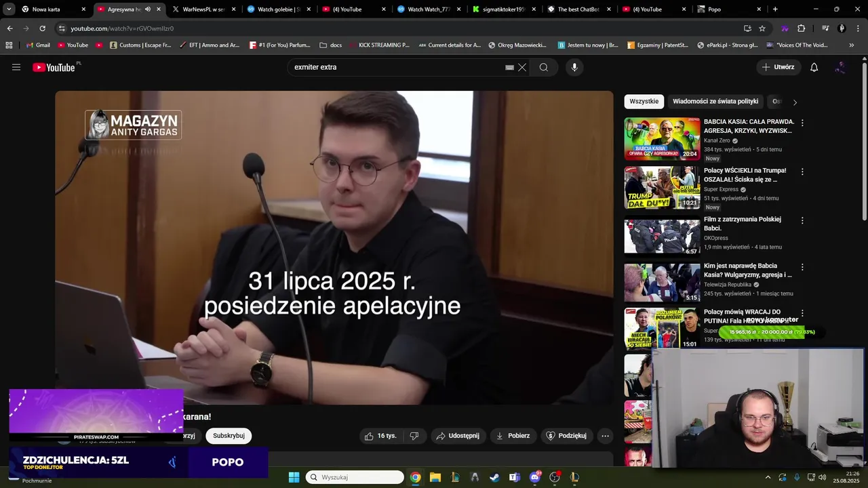Click the Pobierz download button
868x488 pixels.
tap(513, 436)
